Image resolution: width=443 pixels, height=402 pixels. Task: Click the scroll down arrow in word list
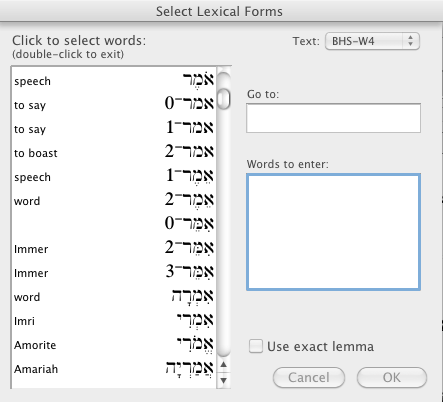[x=224, y=380]
